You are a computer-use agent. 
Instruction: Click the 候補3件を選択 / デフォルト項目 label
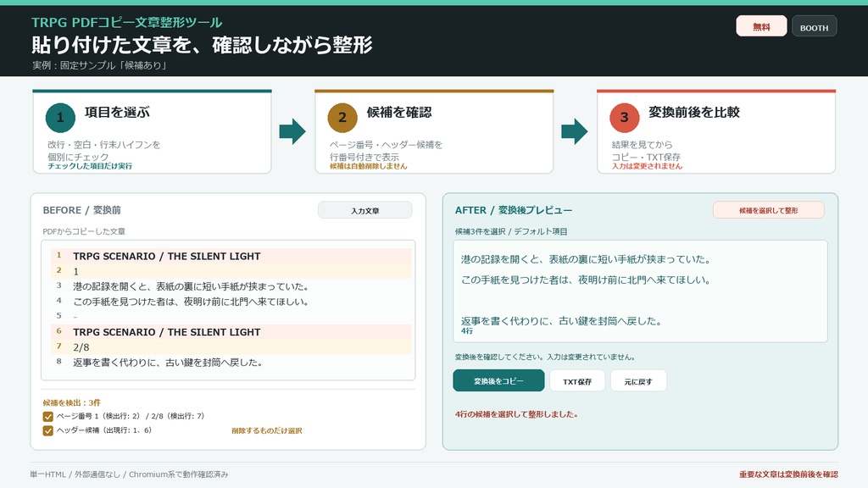pos(511,231)
